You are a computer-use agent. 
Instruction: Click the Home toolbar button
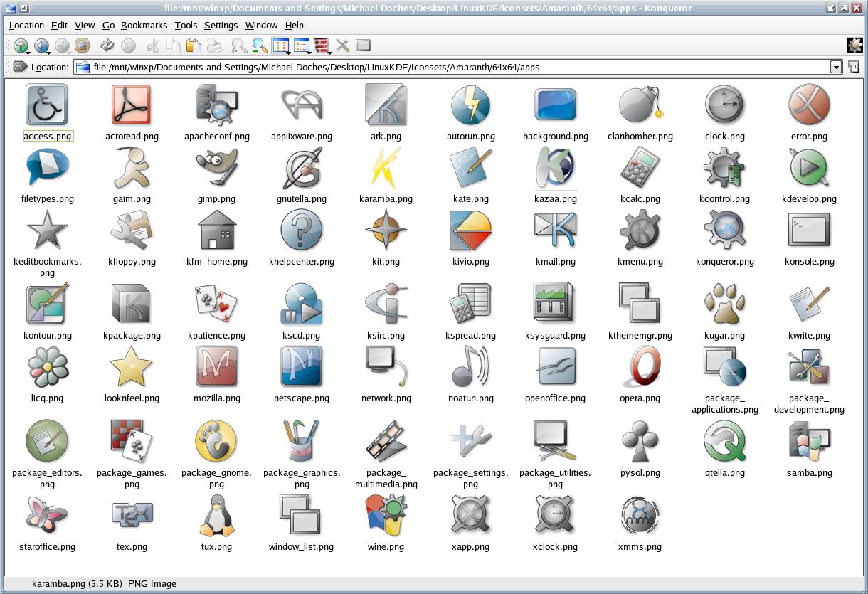tap(82, 46)
